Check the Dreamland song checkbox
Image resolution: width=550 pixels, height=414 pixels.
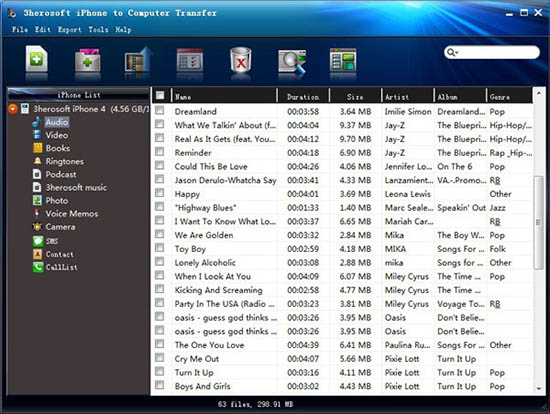[x=160, y=111]
